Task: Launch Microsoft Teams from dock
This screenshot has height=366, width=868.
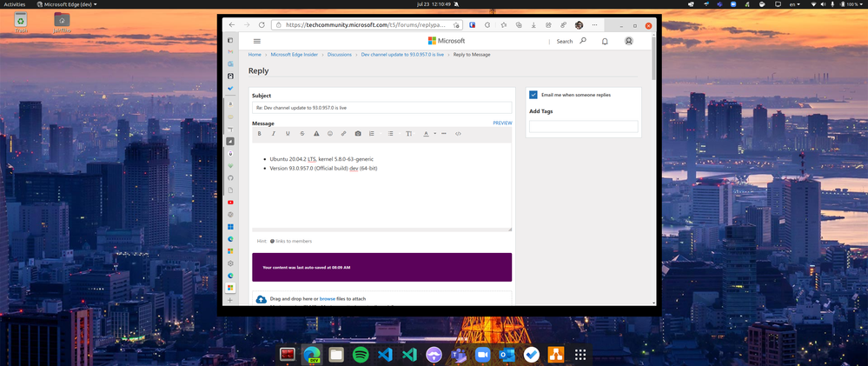Action: click(459, 355)
